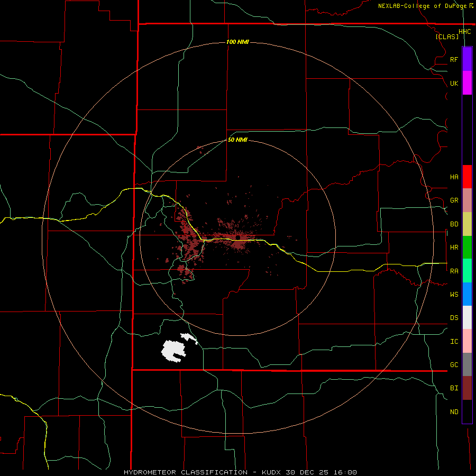Viewport: 476px width, 476px height.
Task: Click the 100 NMI range ring label
Action: pos(237,42)
